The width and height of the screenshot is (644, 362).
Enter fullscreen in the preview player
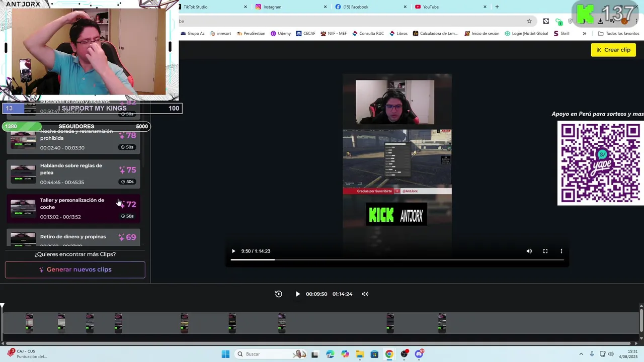click(545, 251)
